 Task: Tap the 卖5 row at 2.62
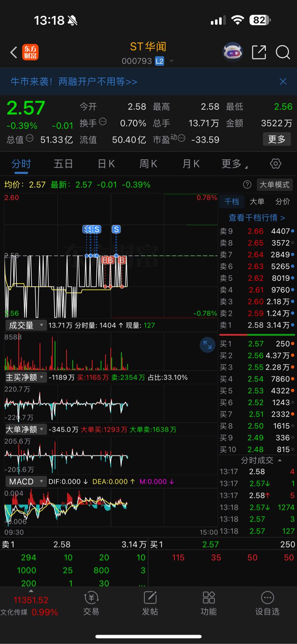point(257,278)
